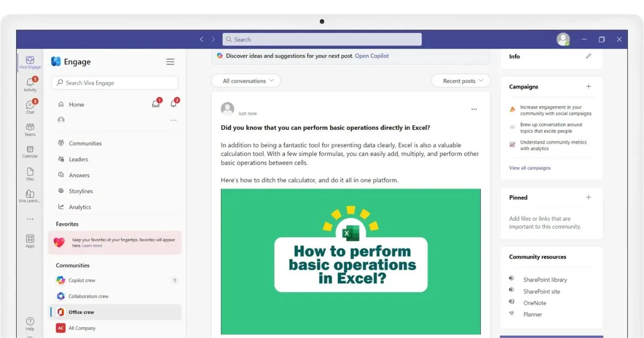Click inside the Teams Search box
This screenshot has width=644, height=338.
[322, 39]
